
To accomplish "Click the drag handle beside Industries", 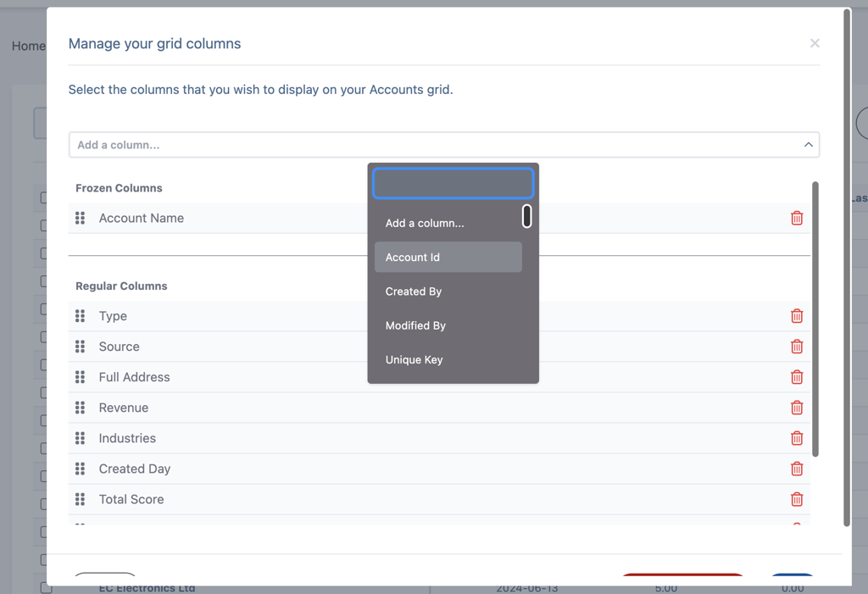I will pyautogui.click(x=81, y=438).
